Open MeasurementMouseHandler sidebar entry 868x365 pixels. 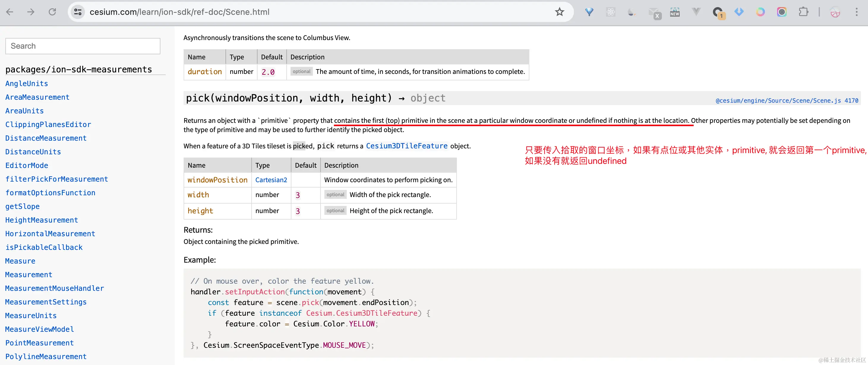tap(54, 288)
